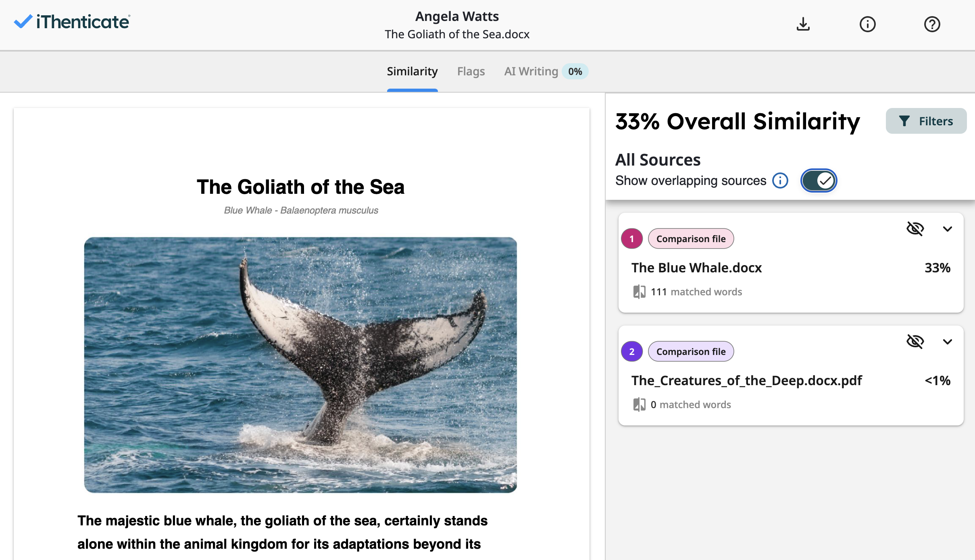Click the 0 matched words text
This screenshot has height=560, width=975.
coord(691,404)
